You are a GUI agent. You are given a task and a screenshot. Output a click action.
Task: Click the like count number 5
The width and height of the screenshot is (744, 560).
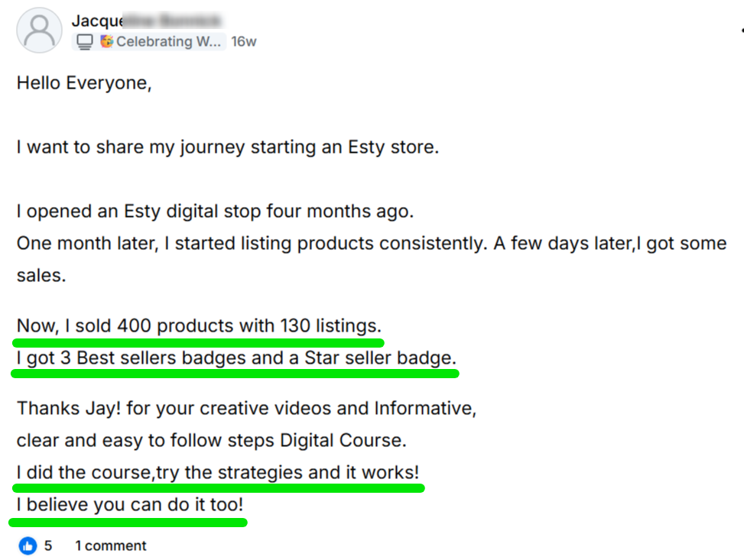point(48,545)
